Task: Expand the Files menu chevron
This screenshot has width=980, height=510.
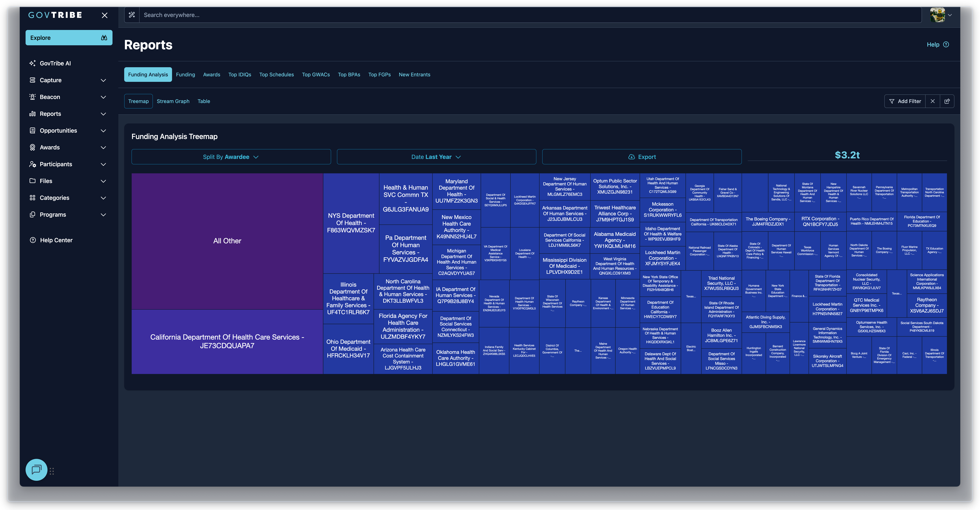Action: (x=103, y=181)
